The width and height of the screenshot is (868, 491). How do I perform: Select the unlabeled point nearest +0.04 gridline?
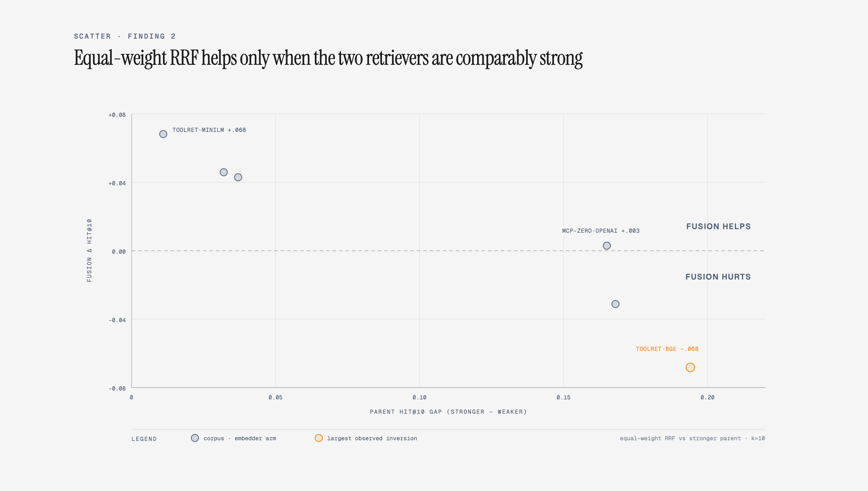[238, 177]
